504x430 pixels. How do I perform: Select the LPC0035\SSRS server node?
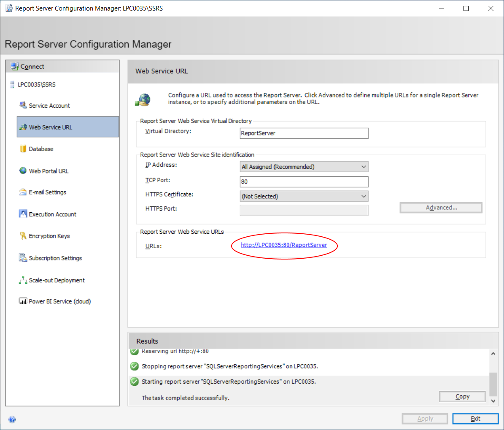point(36,84)
